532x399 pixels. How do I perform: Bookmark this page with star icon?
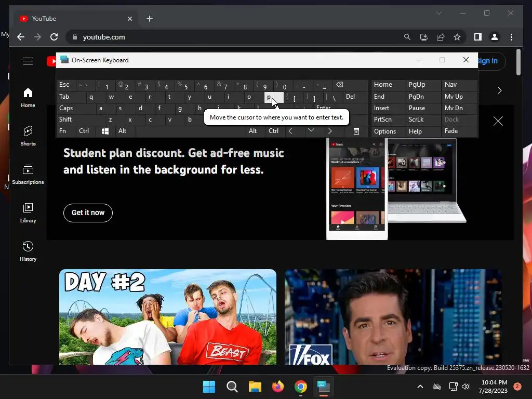tap(457, 37)
